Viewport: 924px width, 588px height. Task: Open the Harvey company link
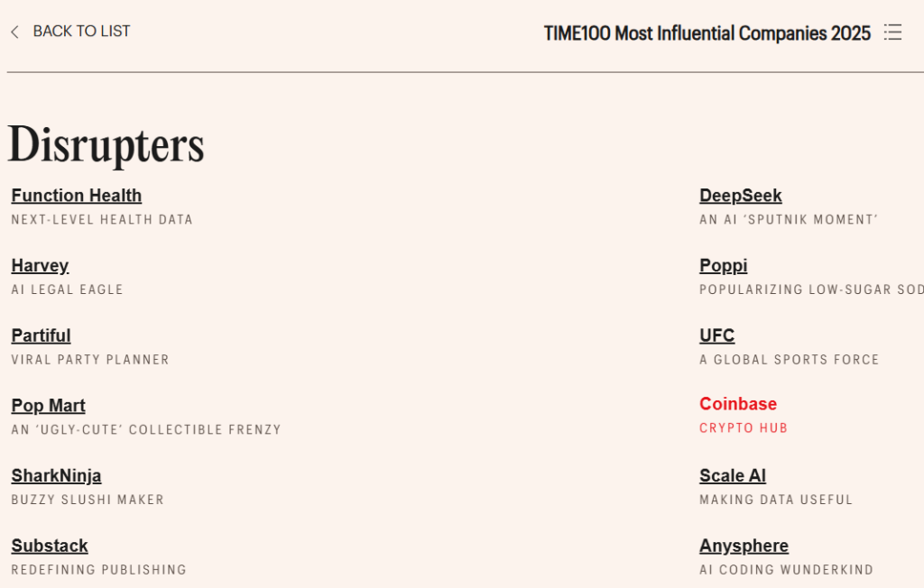pos(40,266)
